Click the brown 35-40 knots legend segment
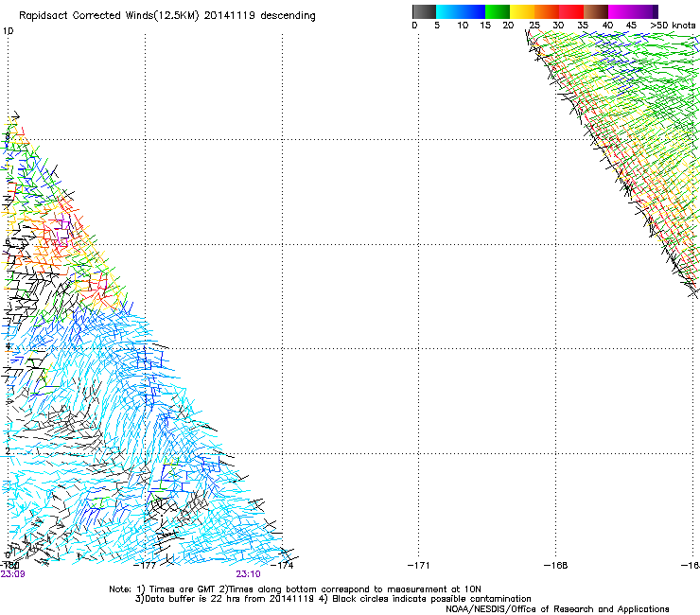The width and height of the screenshot is (700, 615). 596,11
